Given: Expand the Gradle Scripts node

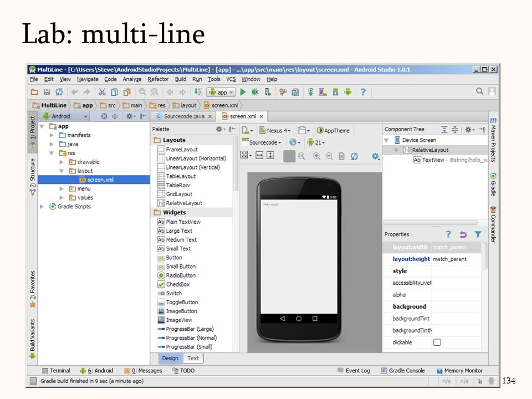Looking at the screenshot, I should tap(42, 206).
